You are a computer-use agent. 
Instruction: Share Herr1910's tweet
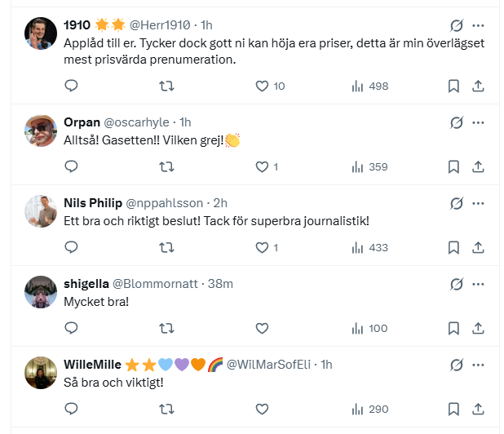[479, 86]
